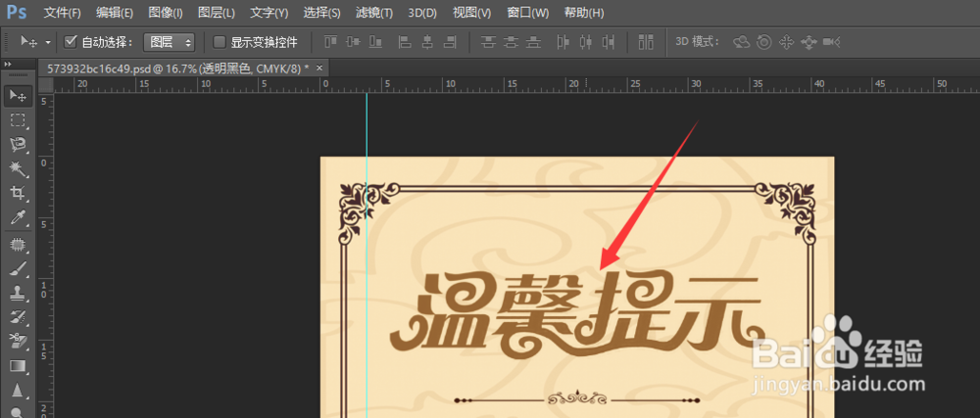Viewport: 980px width, 418px height.
Task: Open the 帮助(H) menu
Action: pyautogui.click(x=584, y=12)
